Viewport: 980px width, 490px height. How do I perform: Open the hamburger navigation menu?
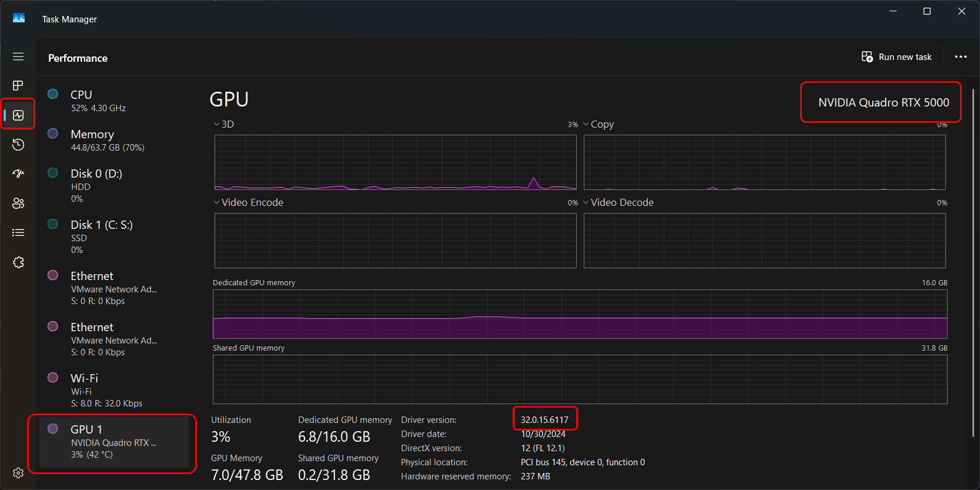click(x=18, y=56)
